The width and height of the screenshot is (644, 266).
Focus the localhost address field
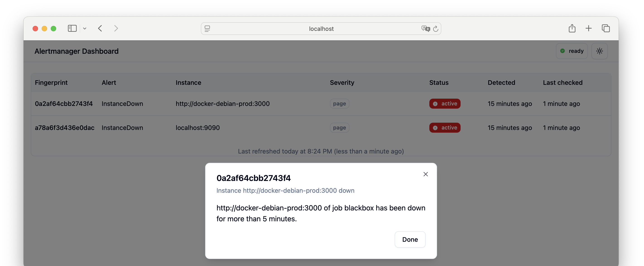point(321,29)
